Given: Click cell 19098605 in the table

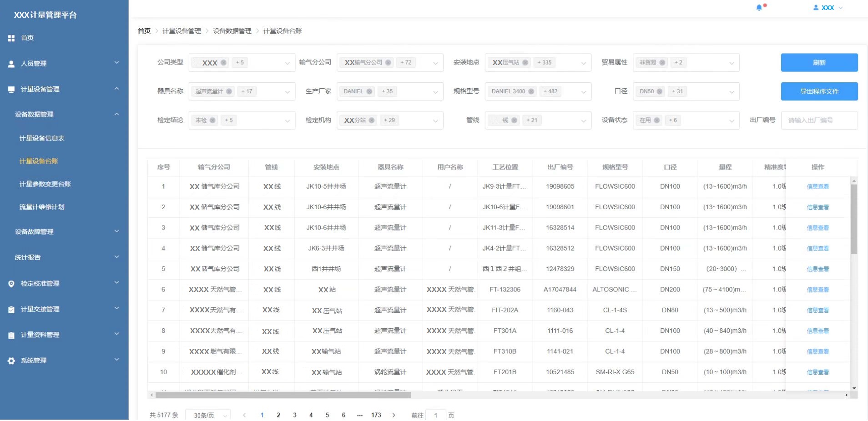Looking at the screenshot, I should [x=560, y=187].
